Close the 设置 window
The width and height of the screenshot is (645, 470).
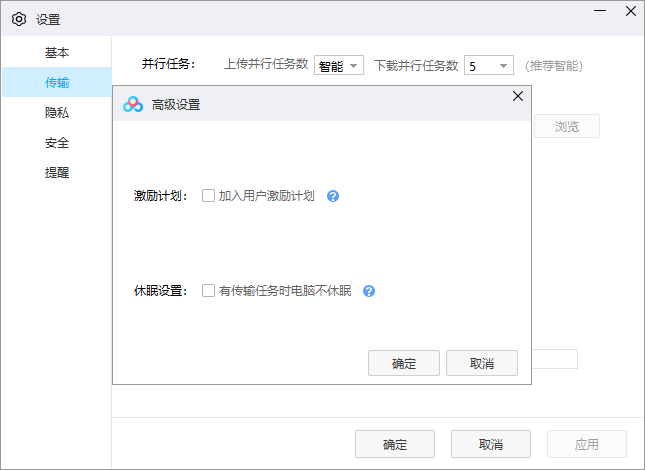[x=631, y=11]
